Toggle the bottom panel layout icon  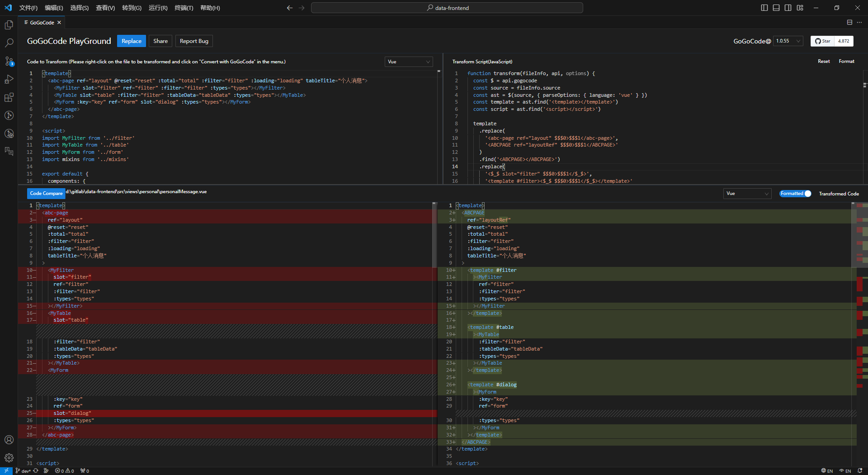776,8
